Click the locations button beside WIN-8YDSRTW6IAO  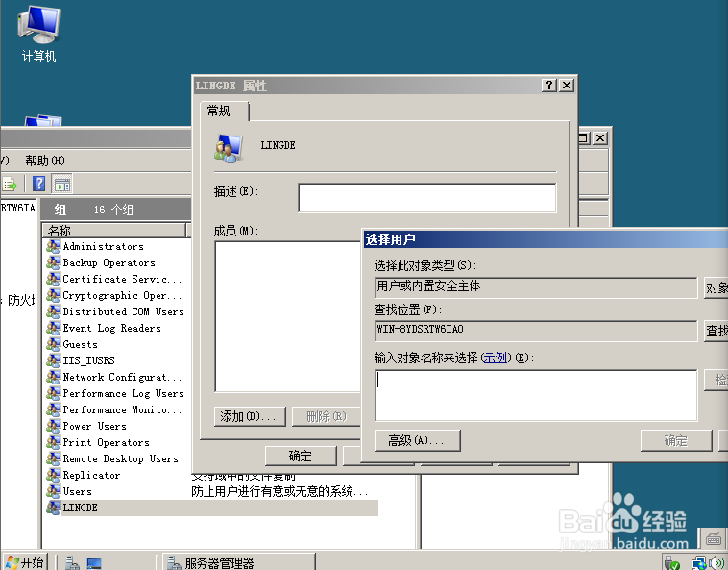716,331
